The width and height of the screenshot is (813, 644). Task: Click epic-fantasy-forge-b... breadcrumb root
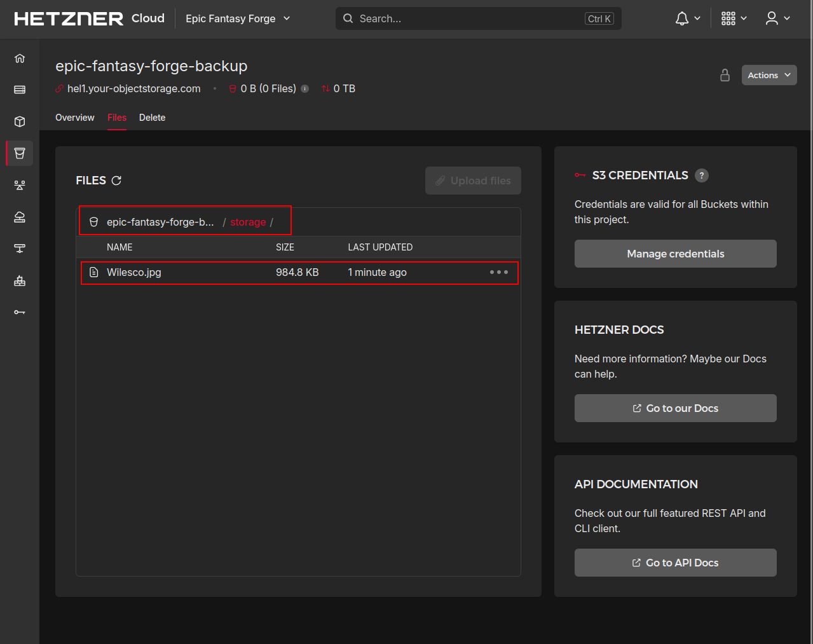point(160,222)
